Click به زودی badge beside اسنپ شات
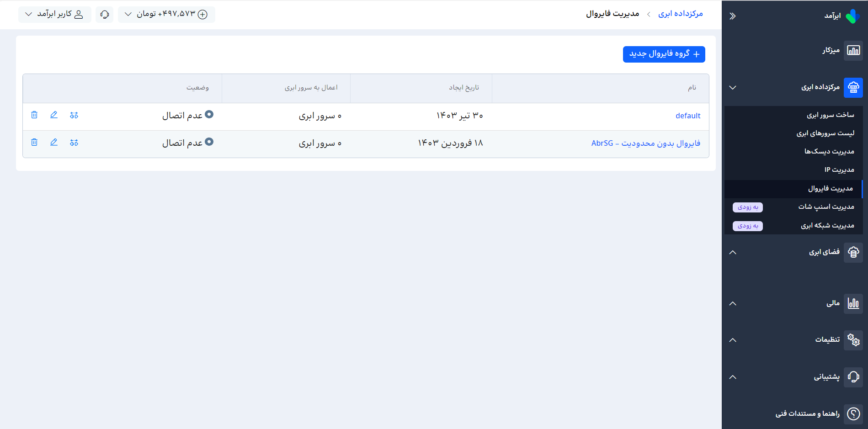Viewport: 868px width, 429px height. point(748,207)
